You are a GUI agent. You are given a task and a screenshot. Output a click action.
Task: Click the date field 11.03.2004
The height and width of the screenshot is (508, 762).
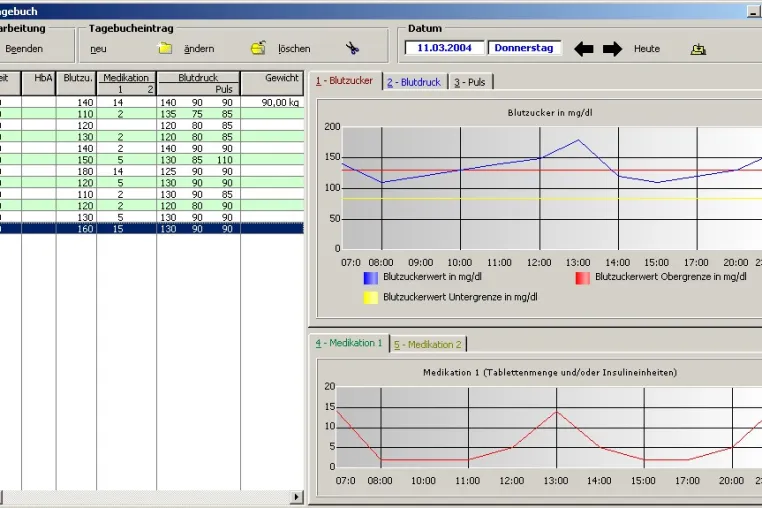pos(444,48)
